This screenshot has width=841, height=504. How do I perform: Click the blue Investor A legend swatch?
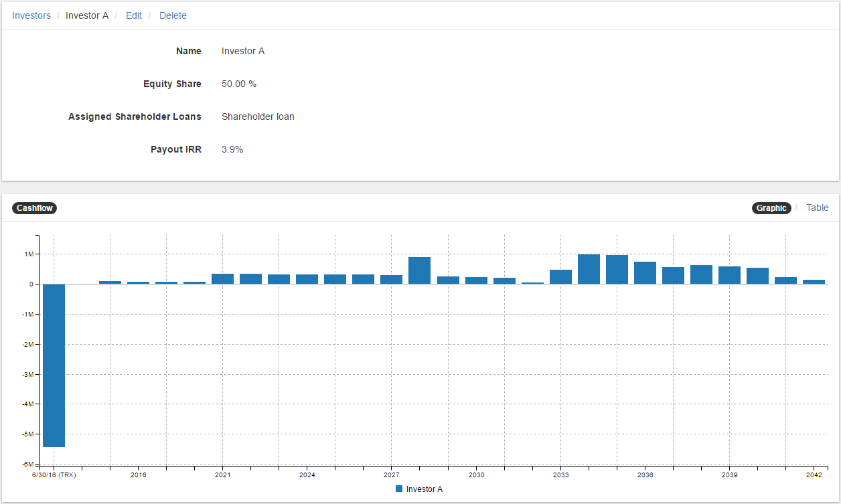pos(399,489)
